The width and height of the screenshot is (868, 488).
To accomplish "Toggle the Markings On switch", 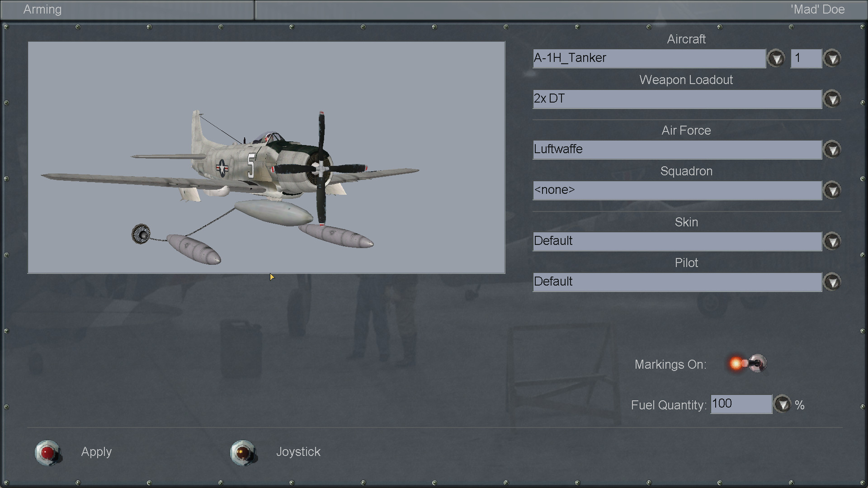I will (x=749, y=364).
